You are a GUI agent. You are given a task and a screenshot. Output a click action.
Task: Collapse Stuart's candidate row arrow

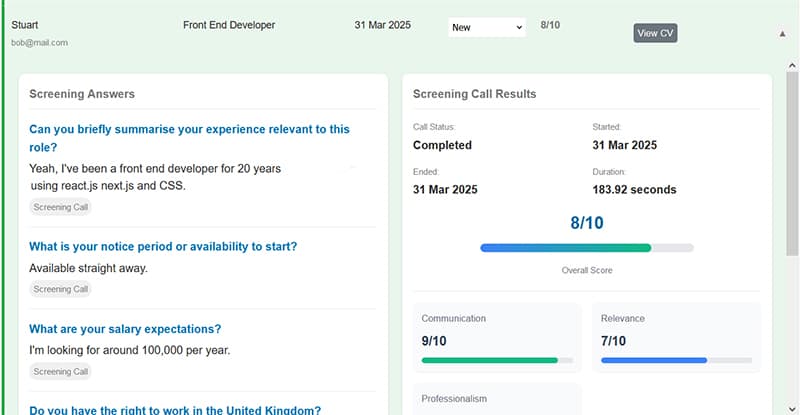(782, 34)
